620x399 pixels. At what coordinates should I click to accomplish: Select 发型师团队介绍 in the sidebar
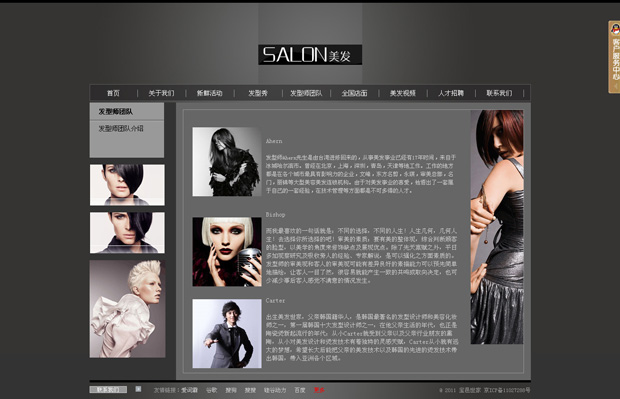[x=121, y=129]
